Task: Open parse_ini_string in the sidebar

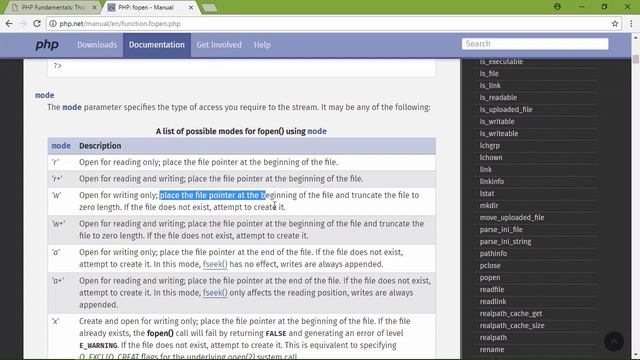Action: point(505,242)
